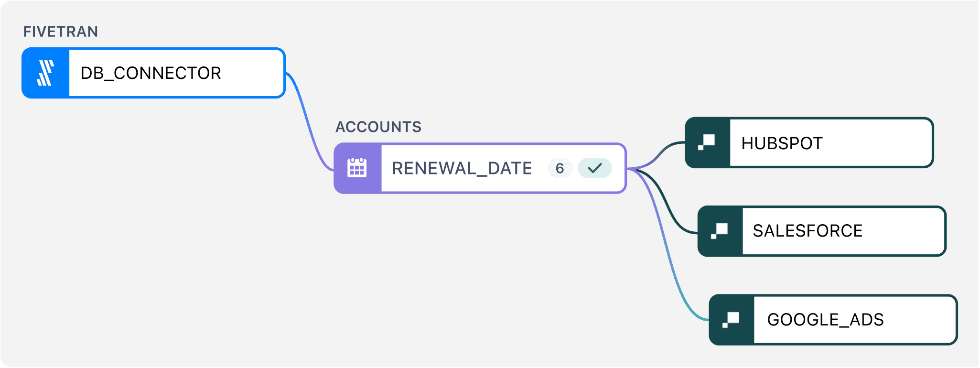Click the Fivetran logo icon
This screenshot has height=368, width=980.
click(46, 73)
